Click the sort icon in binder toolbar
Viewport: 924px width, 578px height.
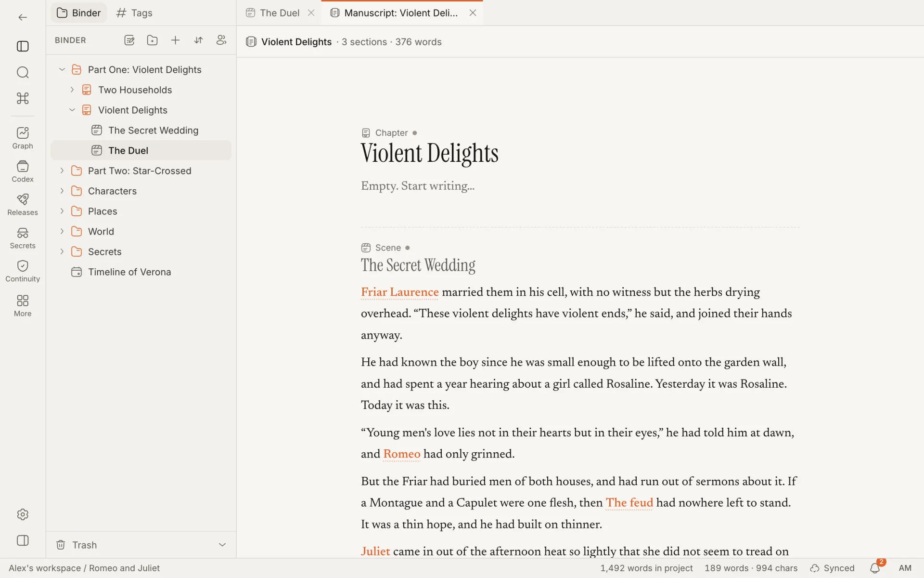(198, 40)
